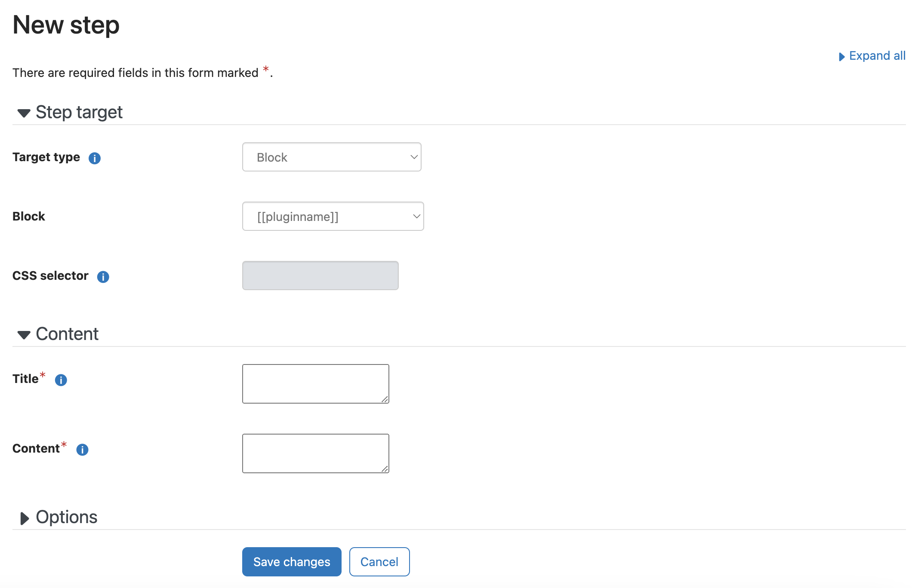Focus the Title text area

pos(316,384)
